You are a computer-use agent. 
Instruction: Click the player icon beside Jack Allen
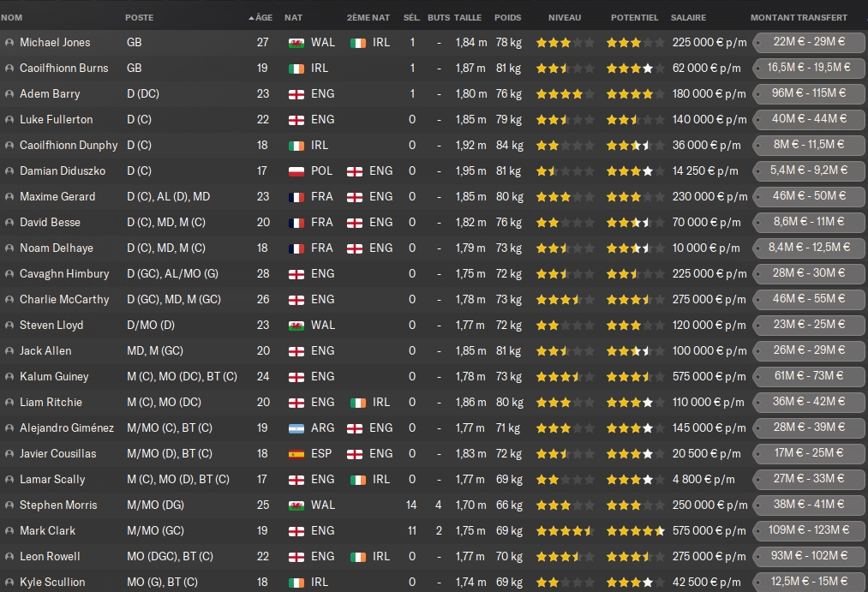point(9,351)
